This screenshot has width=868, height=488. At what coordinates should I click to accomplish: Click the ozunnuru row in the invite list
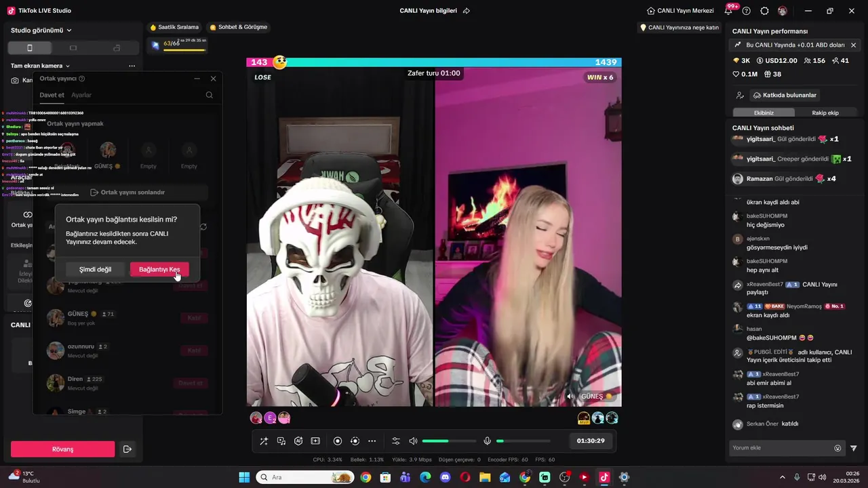point(127,350)
